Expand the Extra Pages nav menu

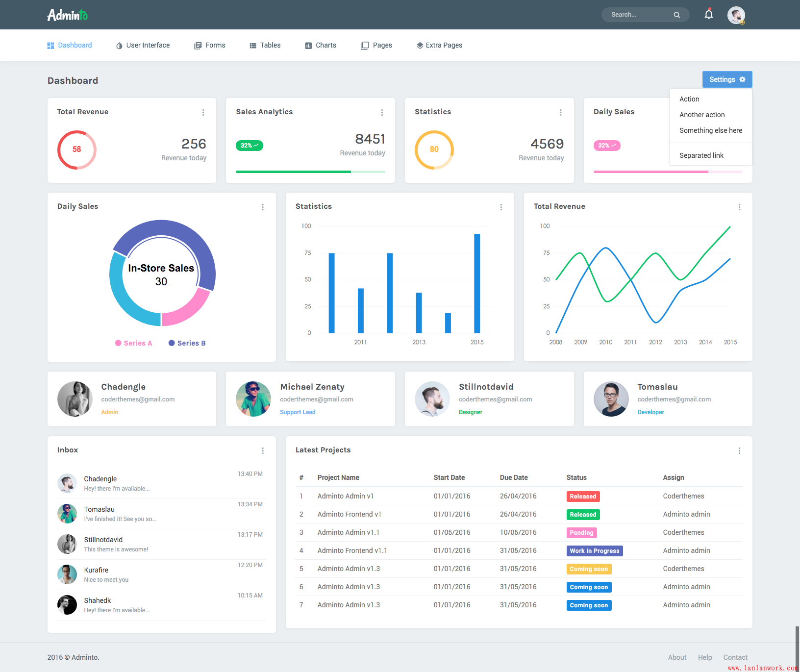pyautogui.click(x=439, y=45)
